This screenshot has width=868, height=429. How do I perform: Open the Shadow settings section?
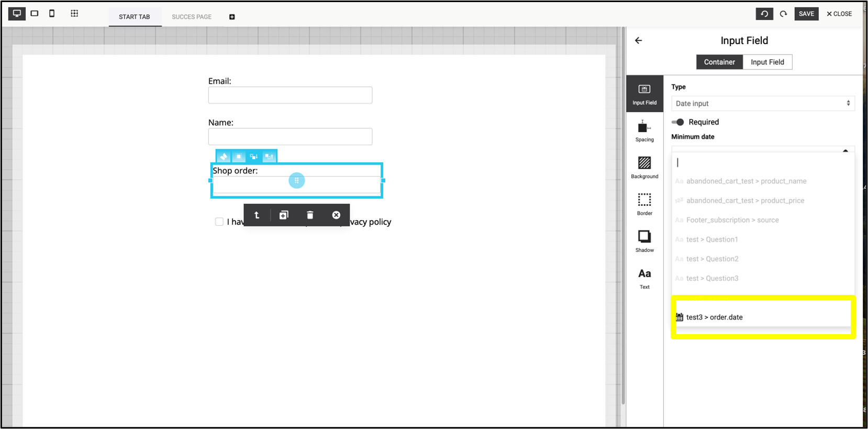coord(644,241)
